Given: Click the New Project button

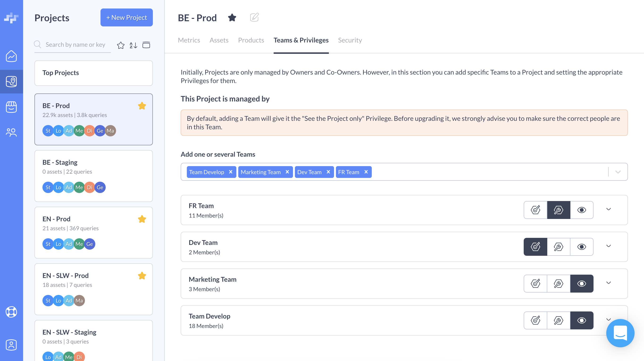Looking at the screenshot, I should [126, 17].
